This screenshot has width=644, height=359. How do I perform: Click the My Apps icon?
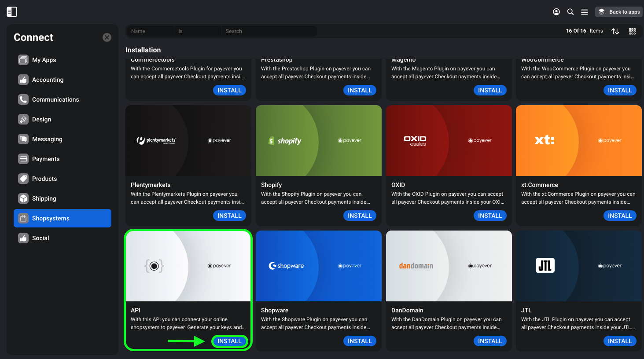(x=23, y=60)
